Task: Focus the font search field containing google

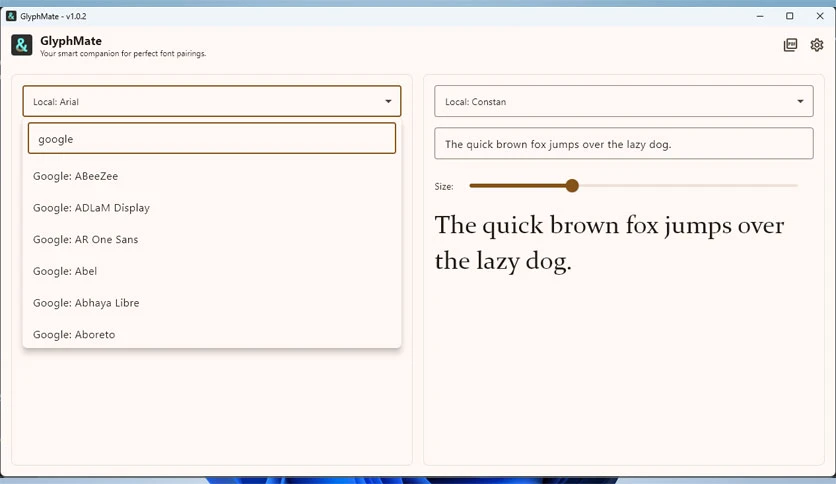Action: tap(212, 139)
